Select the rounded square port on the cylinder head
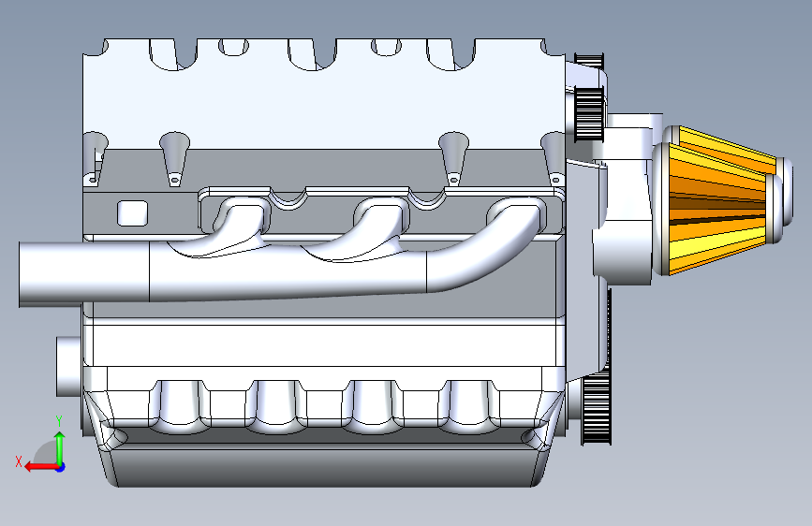812x526 pixels. coord(133,213)
